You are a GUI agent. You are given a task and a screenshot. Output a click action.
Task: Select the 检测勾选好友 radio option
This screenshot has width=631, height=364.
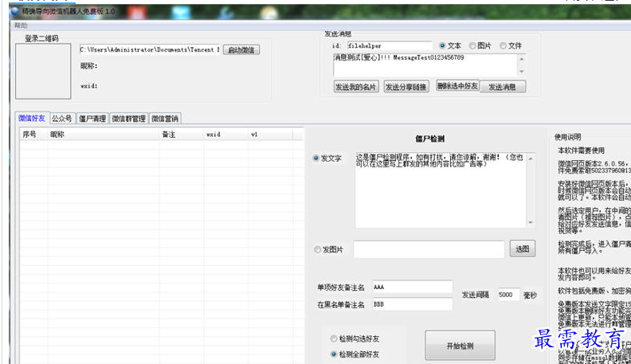pos(334,339)
